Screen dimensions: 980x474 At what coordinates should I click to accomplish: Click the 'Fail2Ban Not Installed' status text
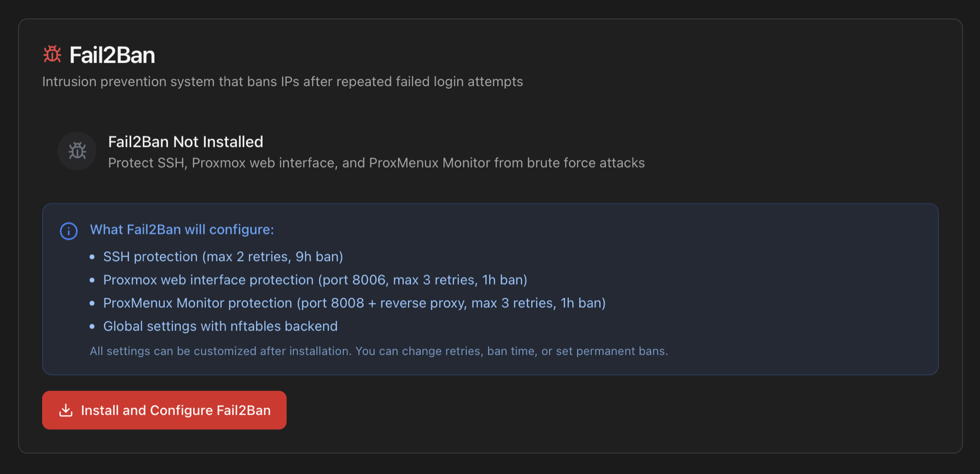186,142
